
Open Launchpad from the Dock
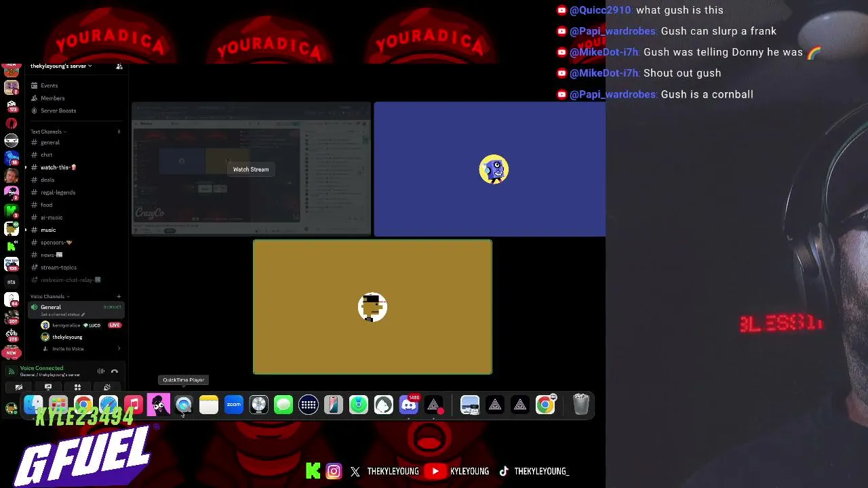[x=58, y=405]
